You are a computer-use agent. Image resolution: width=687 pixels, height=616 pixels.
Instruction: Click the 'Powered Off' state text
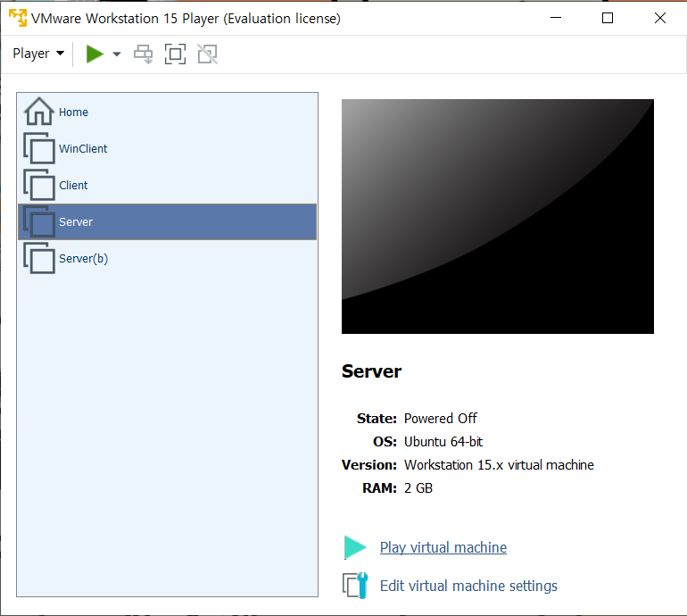point(441,419)
